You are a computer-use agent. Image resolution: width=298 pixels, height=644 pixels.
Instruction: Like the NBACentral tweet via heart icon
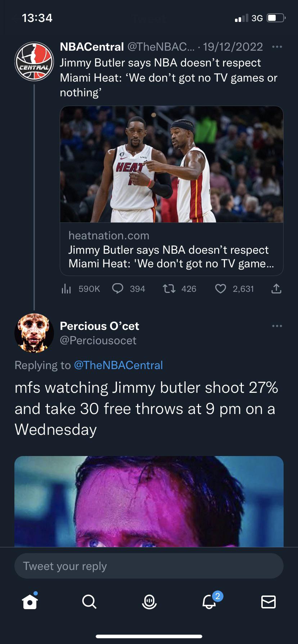tap(220, 289)
